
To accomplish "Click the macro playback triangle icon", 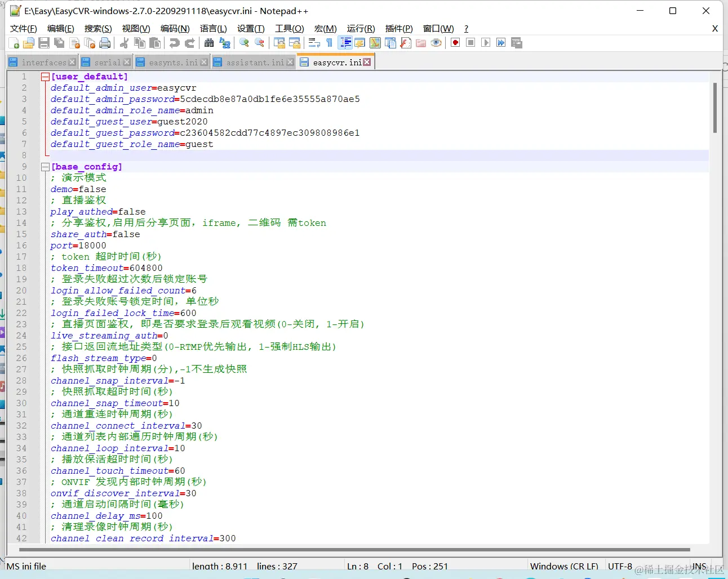I will (486, 43).
